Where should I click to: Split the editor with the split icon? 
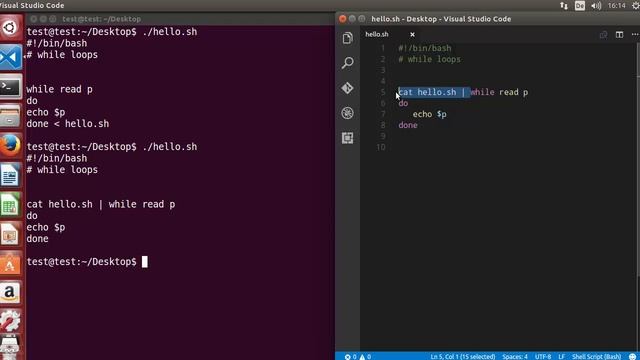click(619, 35)
